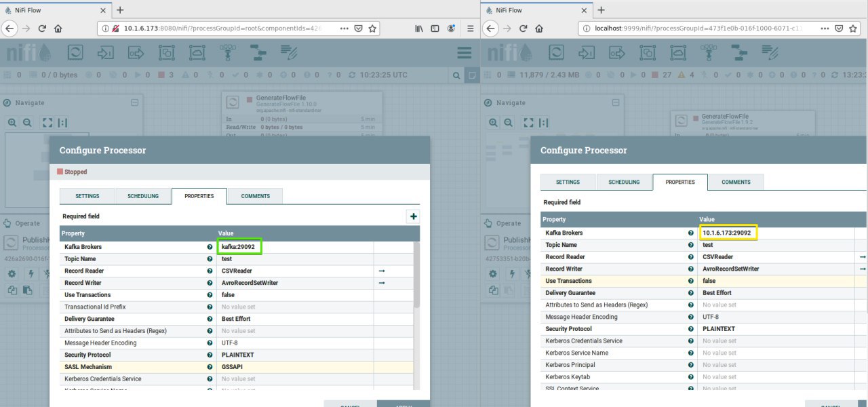Go to AvroRecordSetWriter service arrow in left dialog
The image size is (868, 407).
point(382,283)
